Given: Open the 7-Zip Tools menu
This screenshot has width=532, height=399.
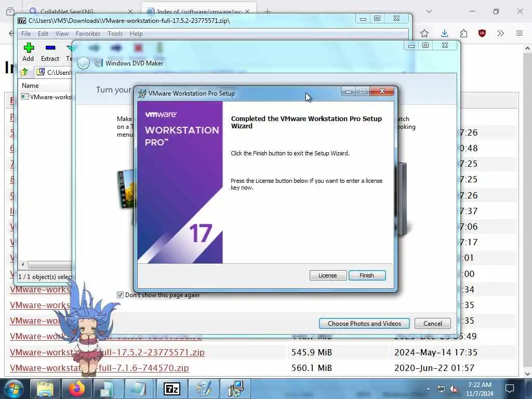Looking at the screenshot, I should 115,34.
